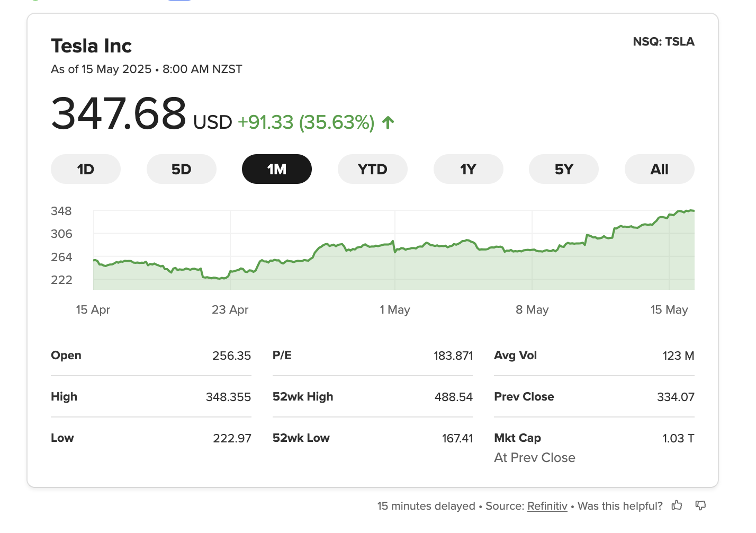Image resolution: width=756 pixels, height=533 pixels.
Task: Click the 15 minutes delayed notice
Action: coord(426,506)
